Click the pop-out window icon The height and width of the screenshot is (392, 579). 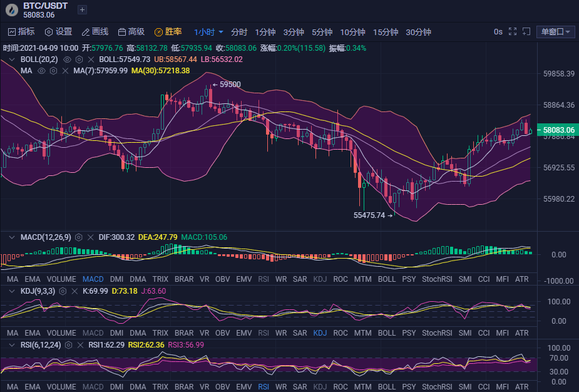click(526, 32)
